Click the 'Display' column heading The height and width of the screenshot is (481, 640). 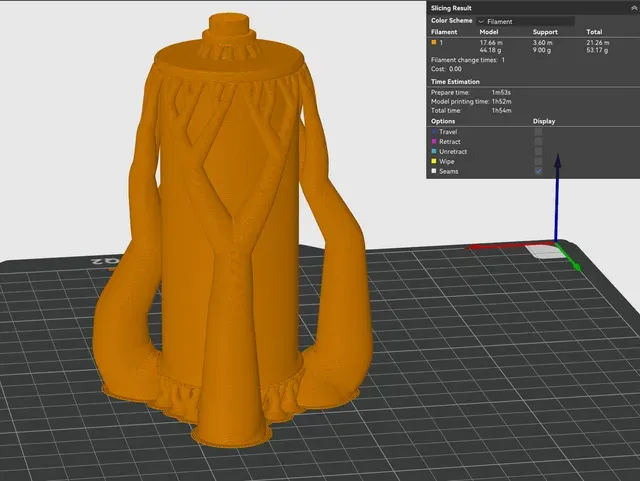544,121
